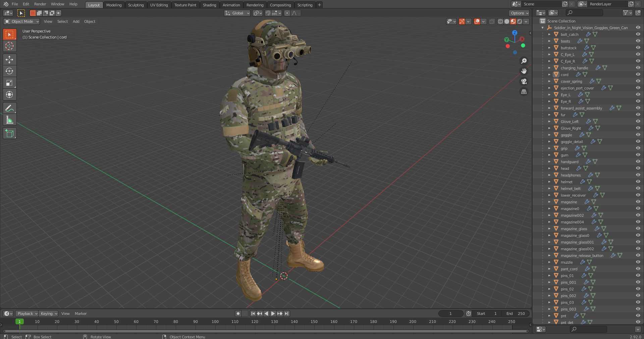The height and width of the screenshot is (339, 644).
Task: Switch to the Shading workspace tab
Action: [209, 5]
